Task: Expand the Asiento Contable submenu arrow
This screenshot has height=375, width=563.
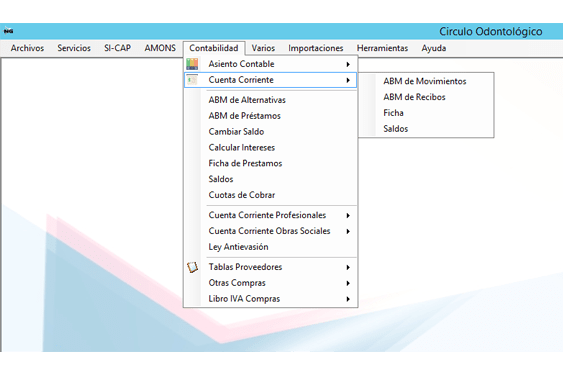Action: point(348,64)
